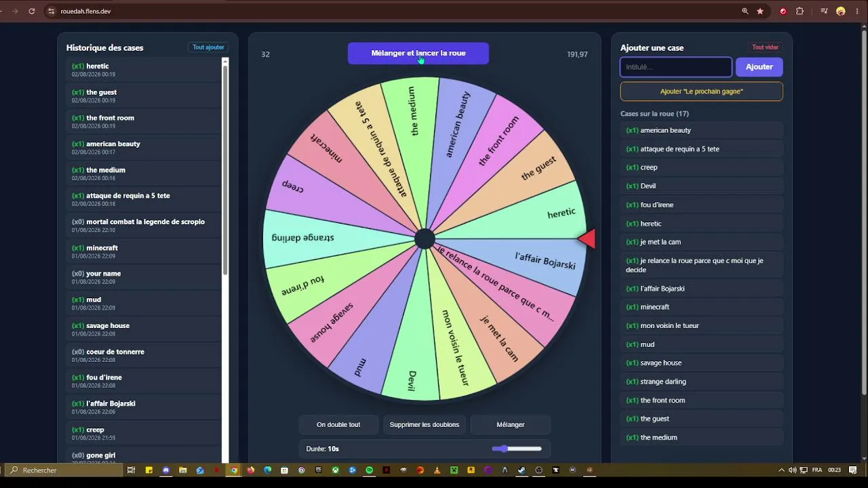The image size is (868, 488).
Task: Click "Ajouter Le prochain gagne" button
Action: 701,91
